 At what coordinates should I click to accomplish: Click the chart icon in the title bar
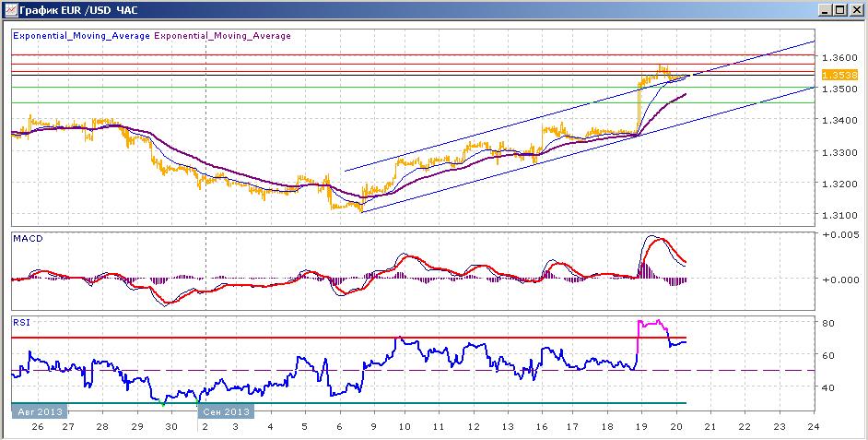point(10,10)
